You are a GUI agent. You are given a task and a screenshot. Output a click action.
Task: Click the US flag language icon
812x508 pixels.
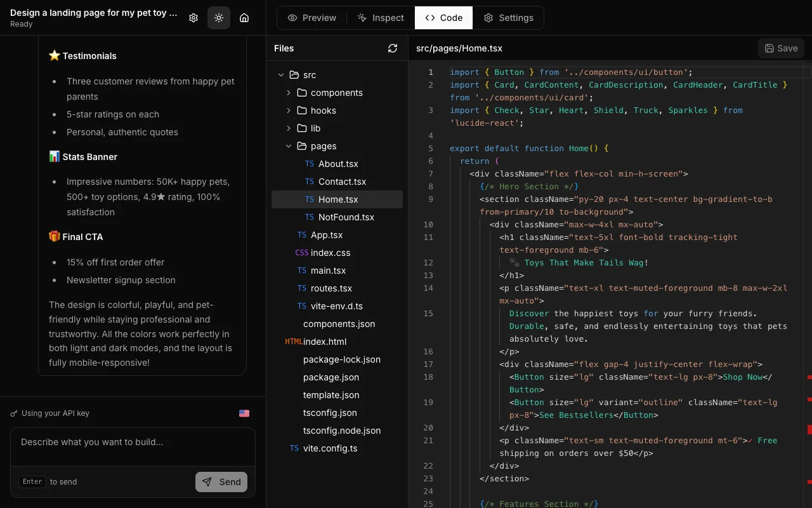click(x=244, y=413)
